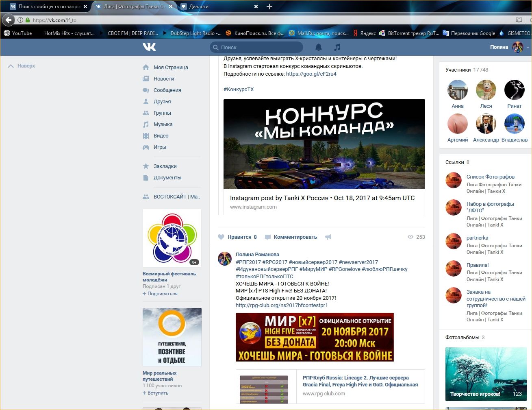The height and width of the screenshot is (410, 532).
Task: Click Вступить under travel ad
Action: pyautogui.click(x=156, y=393)
